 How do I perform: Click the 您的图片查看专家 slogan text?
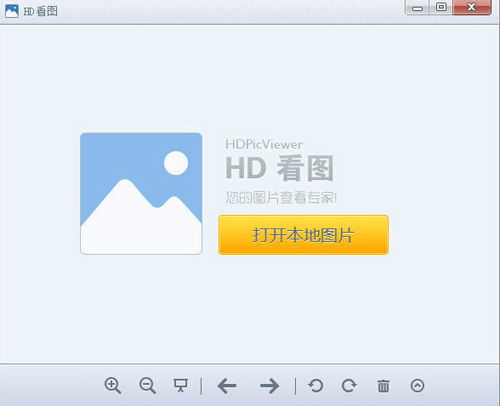coord(280,198)
